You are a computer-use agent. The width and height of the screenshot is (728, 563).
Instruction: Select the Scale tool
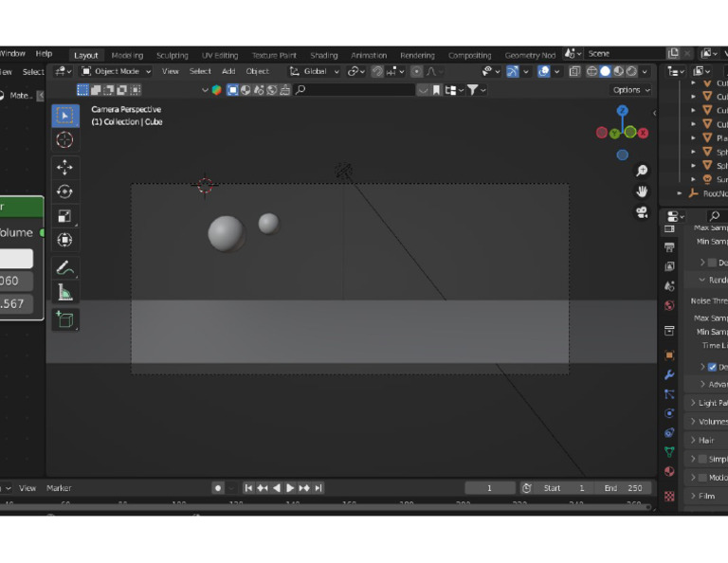(64, 216)
